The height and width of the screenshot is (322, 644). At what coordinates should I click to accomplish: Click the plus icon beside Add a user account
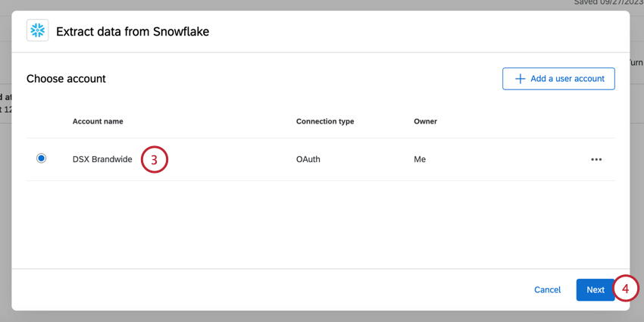click(520, 79)
